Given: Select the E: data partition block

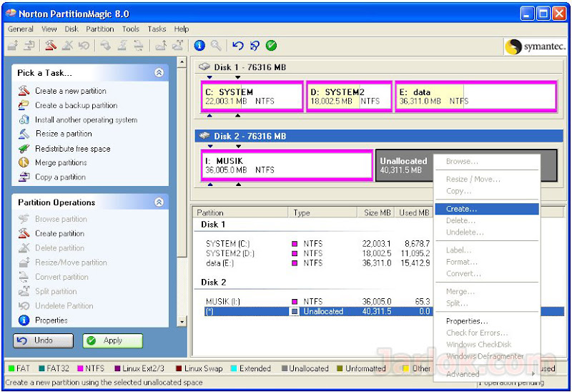Looking at the screenshot, I should (476, 97).
